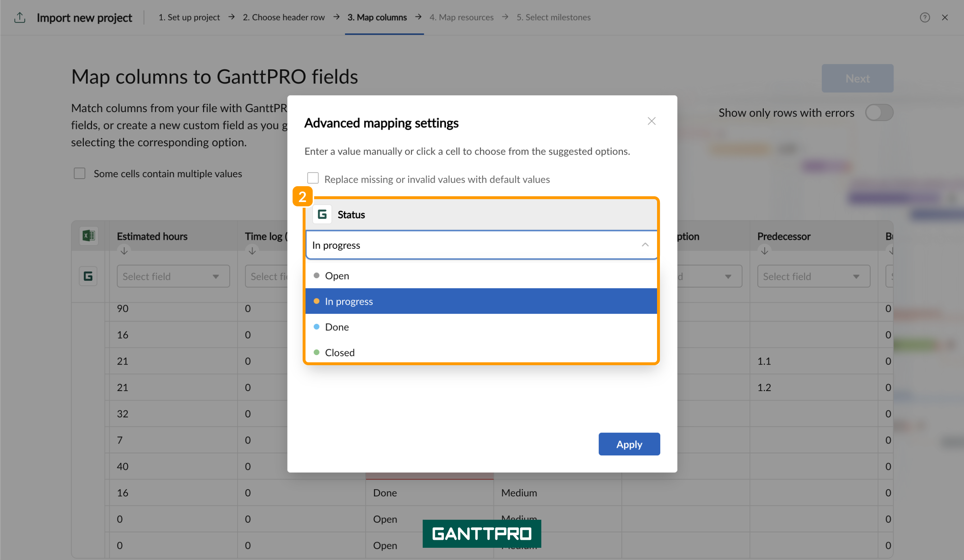Close the import wizard with the top-right X
Image resolution: width=964 pixels, height=560 pixels.
945,17
